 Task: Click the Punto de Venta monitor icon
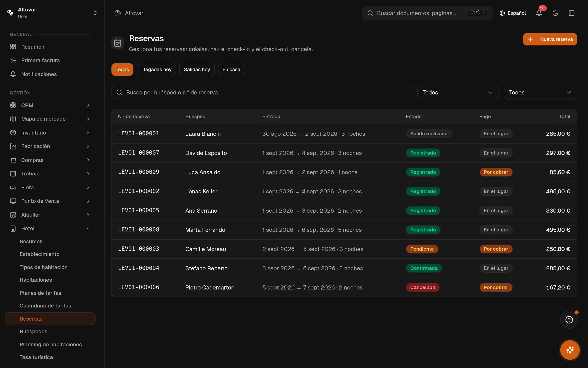click(13, 201)
